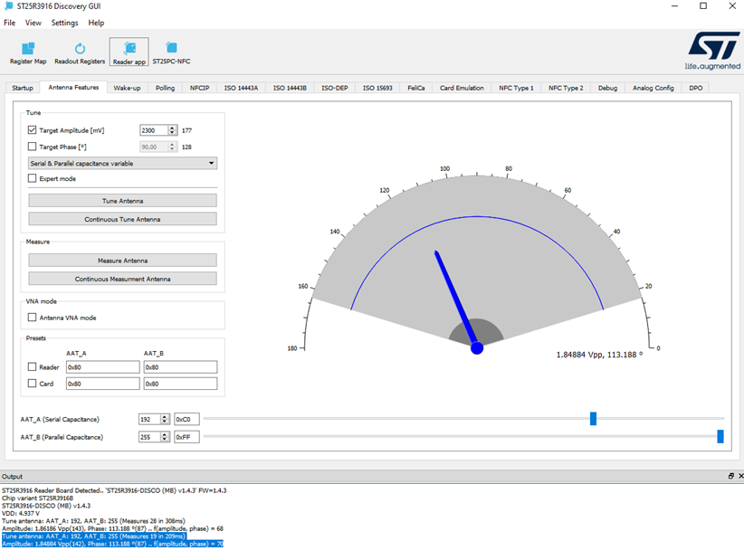Expand the Serial & Parallel capacitance dropdown
The width and height of the screenshot is (744, 560).
(122, 164)
